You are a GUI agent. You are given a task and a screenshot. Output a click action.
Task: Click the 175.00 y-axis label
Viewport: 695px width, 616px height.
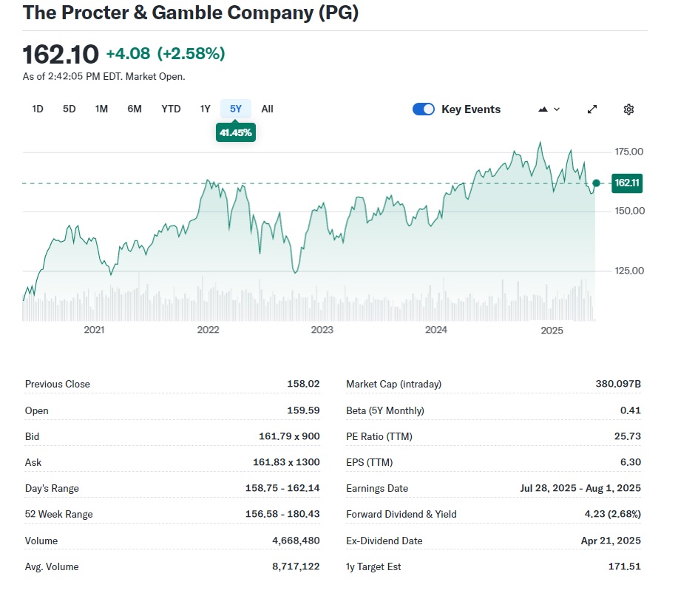pos(628,152)
